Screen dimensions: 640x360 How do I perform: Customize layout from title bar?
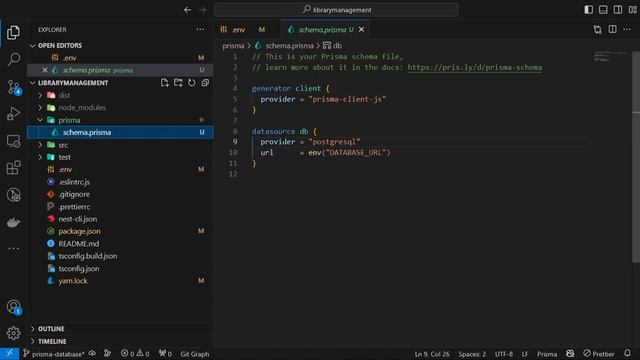coord(633,10)
